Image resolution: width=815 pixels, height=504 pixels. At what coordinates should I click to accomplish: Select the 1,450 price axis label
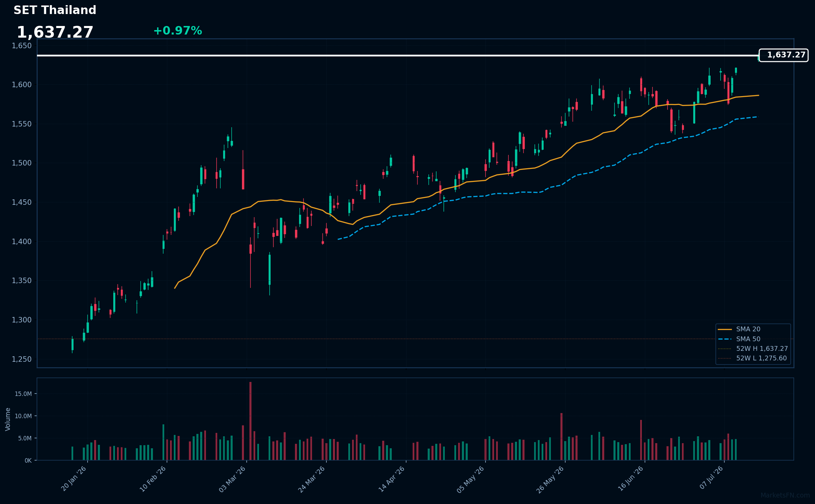pos(22,202)
